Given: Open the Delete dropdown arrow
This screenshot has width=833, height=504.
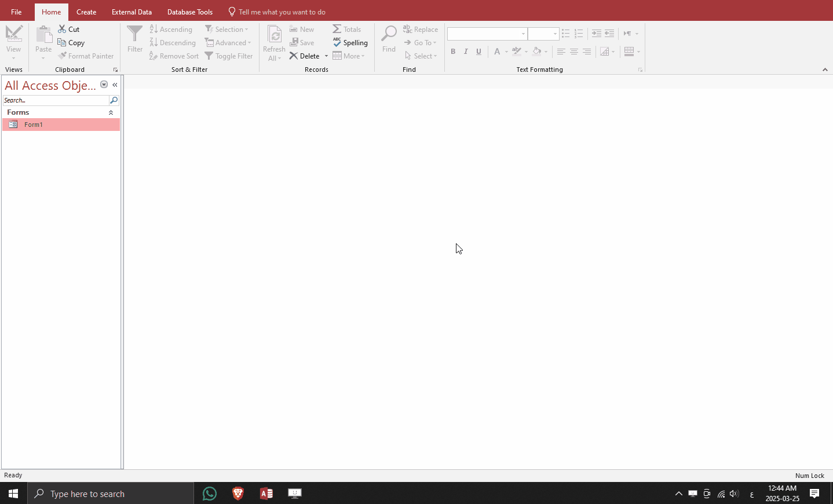Looking at the screenshot, I should pos(326,56).
